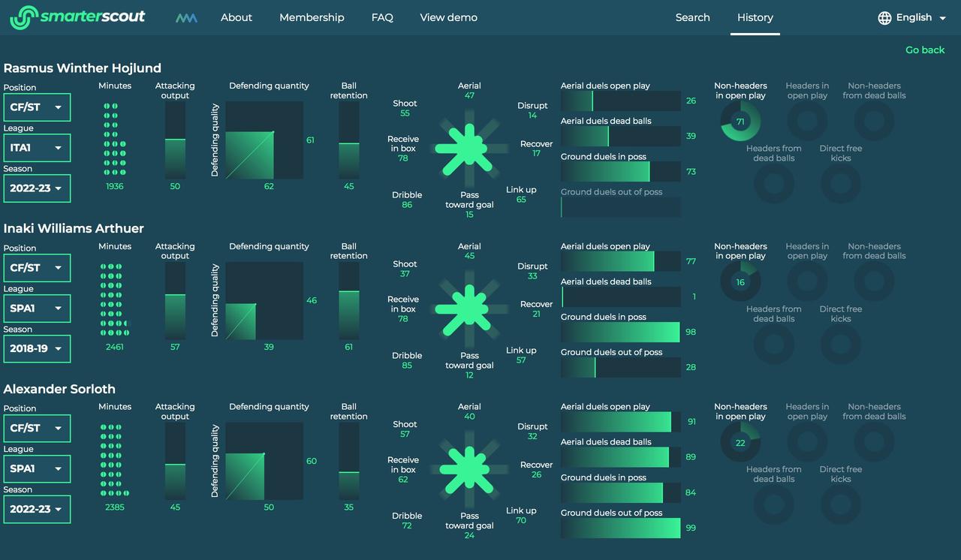Click Hojlund's Headers in open play donut
The height and width of the screenshot is (560, 961).
(x=807, y=122)
